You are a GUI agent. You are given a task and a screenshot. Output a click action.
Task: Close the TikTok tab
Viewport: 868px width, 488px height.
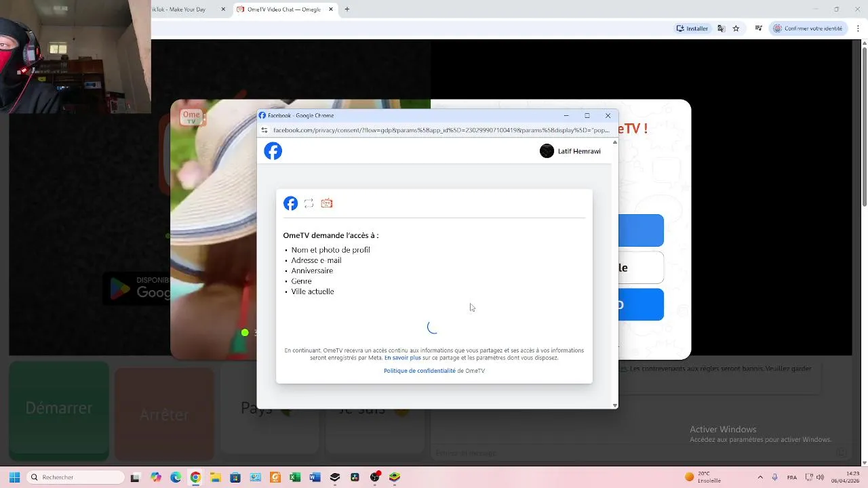[223, 9]
